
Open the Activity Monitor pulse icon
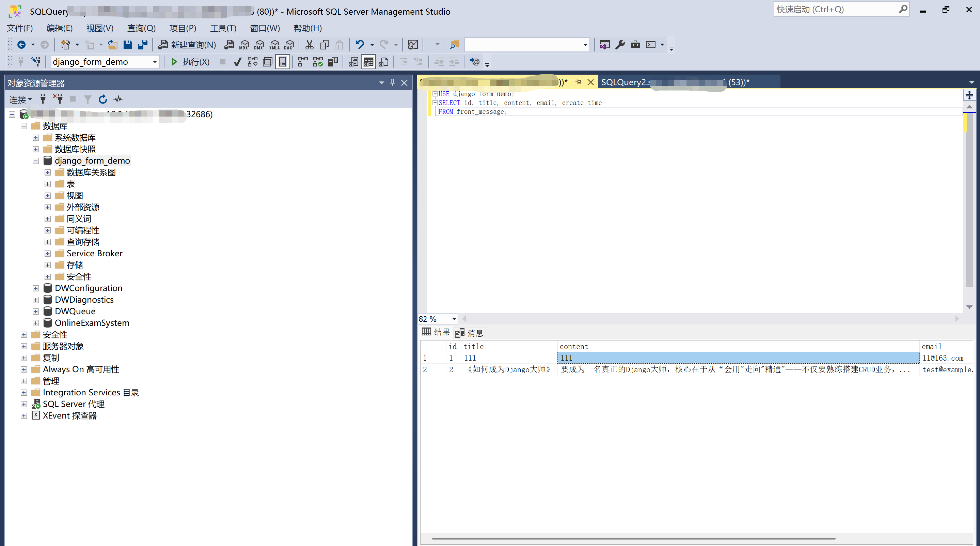point(118,100)
